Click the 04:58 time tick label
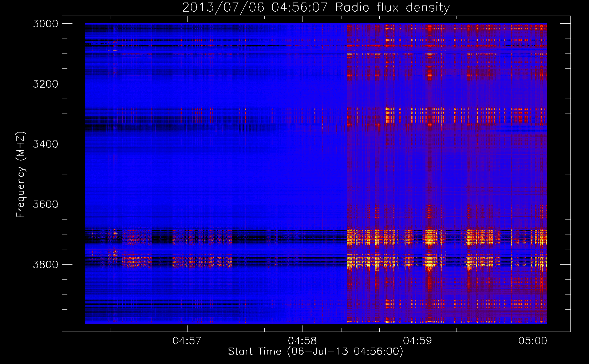The width and height of the screenshot is (589, 364). [x=302, y=341]
